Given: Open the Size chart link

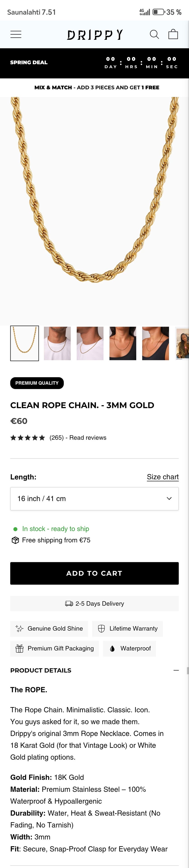Looking at the screenshot, I should (163, 477).
